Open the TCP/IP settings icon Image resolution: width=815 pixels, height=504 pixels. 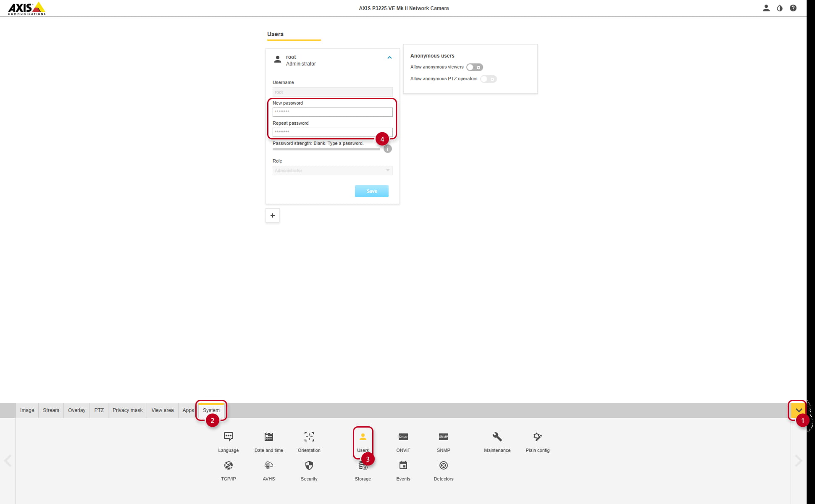[229, 465]
